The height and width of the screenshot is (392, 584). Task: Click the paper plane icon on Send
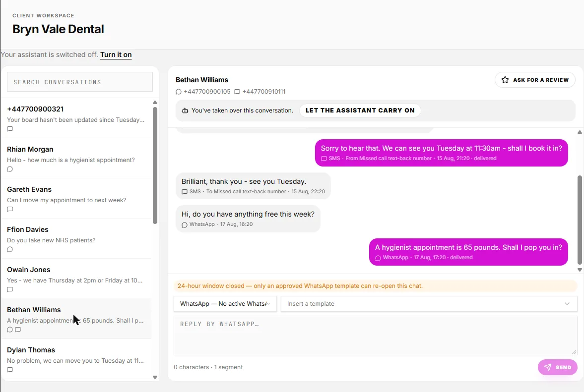(x=547, y=367)
